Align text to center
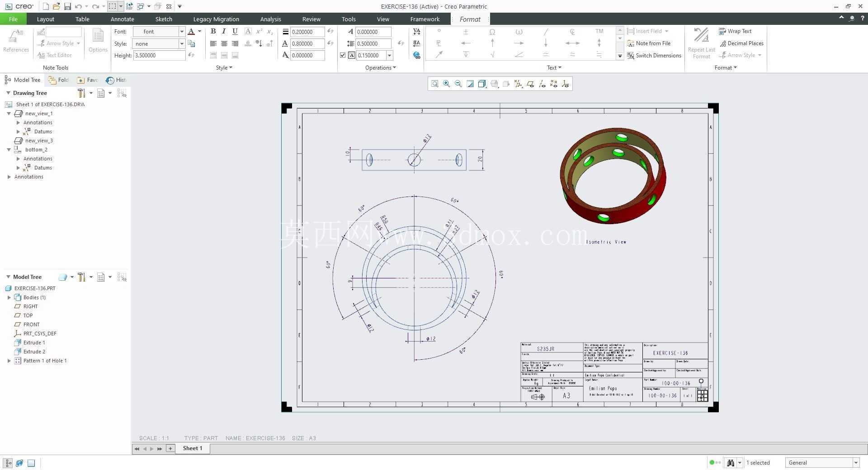 (x=224, y=43)
